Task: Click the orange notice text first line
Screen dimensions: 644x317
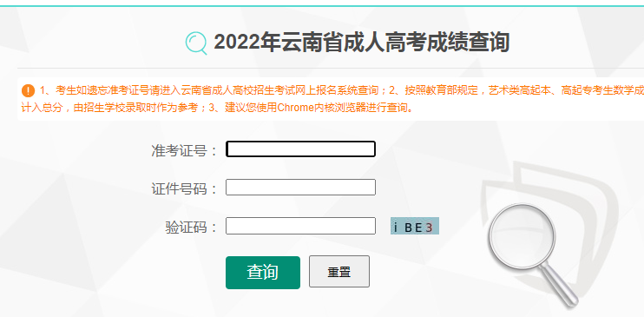Action: point(342,90)
